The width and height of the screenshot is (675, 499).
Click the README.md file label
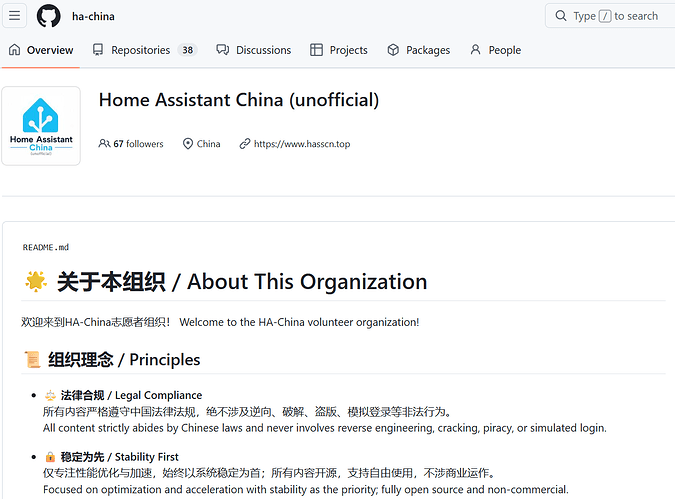pos(46,248)
